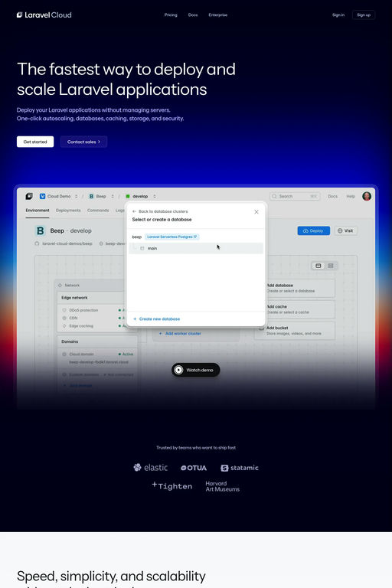
Task: Click the statamic logo
Action: click(x=240, y=468)
